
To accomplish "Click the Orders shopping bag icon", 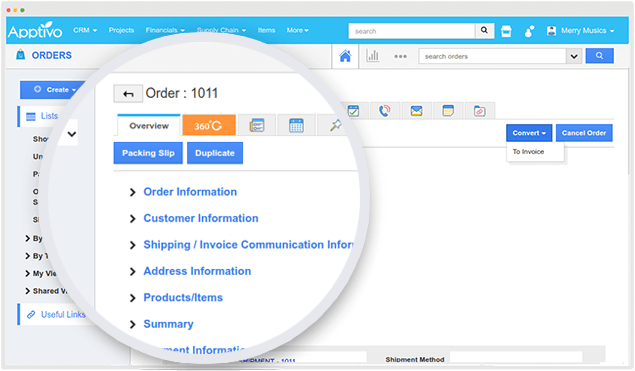I will (20, 54).
